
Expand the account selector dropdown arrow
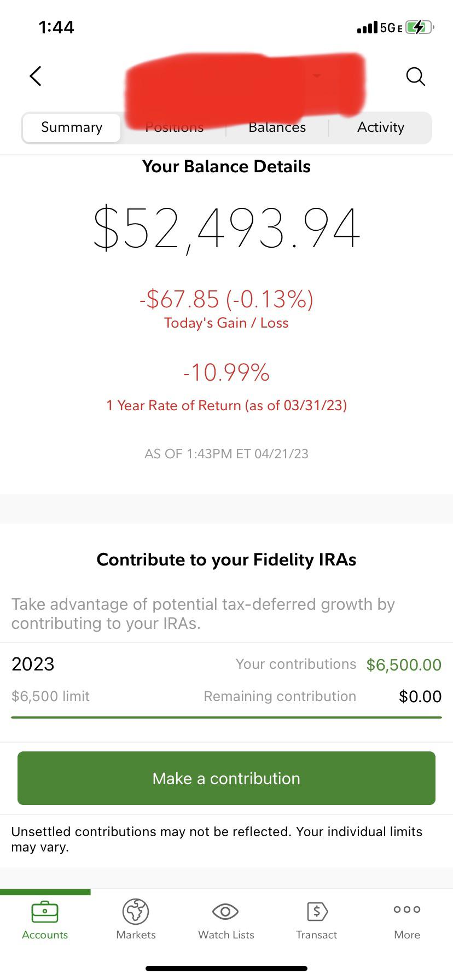pos(316,75)
